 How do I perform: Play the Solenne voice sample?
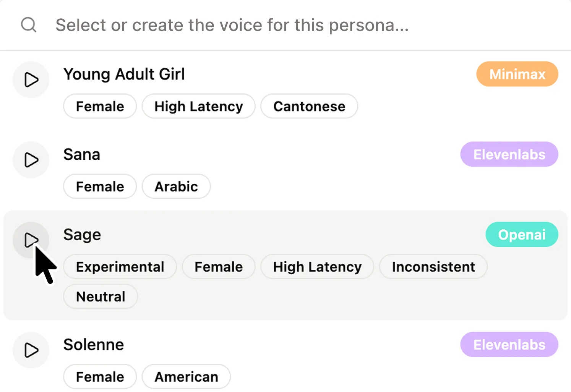coord(31,350)
